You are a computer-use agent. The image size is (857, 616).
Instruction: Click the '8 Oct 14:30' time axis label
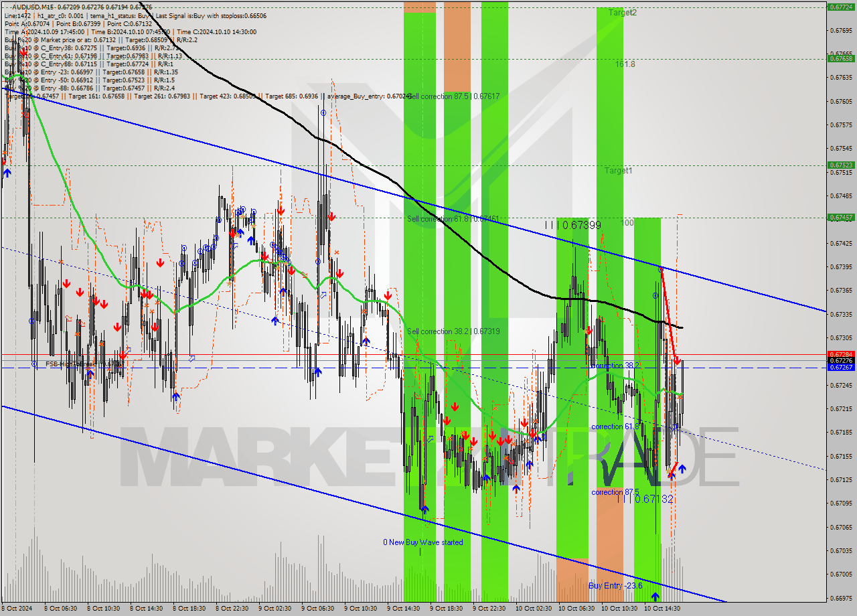coord(146,609)
